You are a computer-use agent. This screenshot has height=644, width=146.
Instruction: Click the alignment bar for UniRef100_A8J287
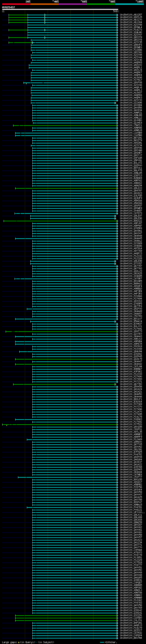click(63, 15)
